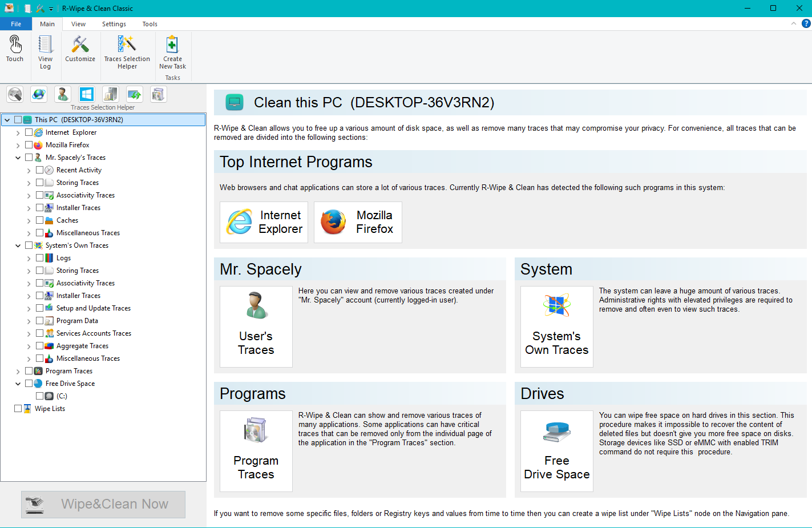Open the Program Traces tile
Viewport: 812px width, 528px height.
point(256,451)
